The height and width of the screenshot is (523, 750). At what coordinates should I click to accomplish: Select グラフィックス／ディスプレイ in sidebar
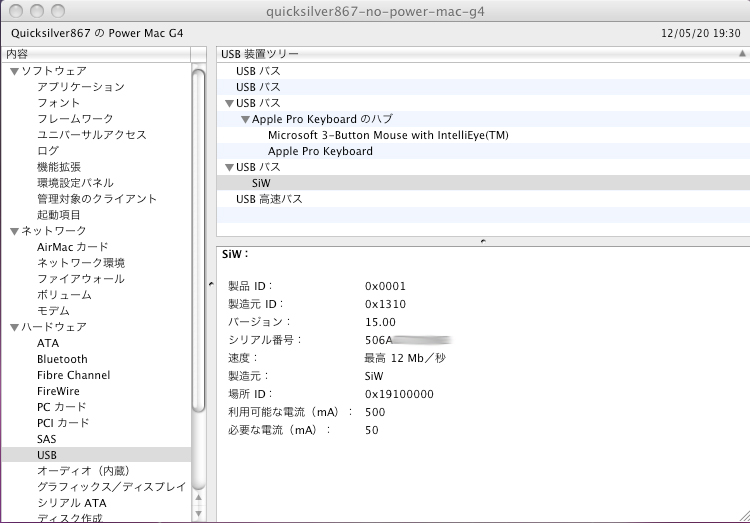111,487
